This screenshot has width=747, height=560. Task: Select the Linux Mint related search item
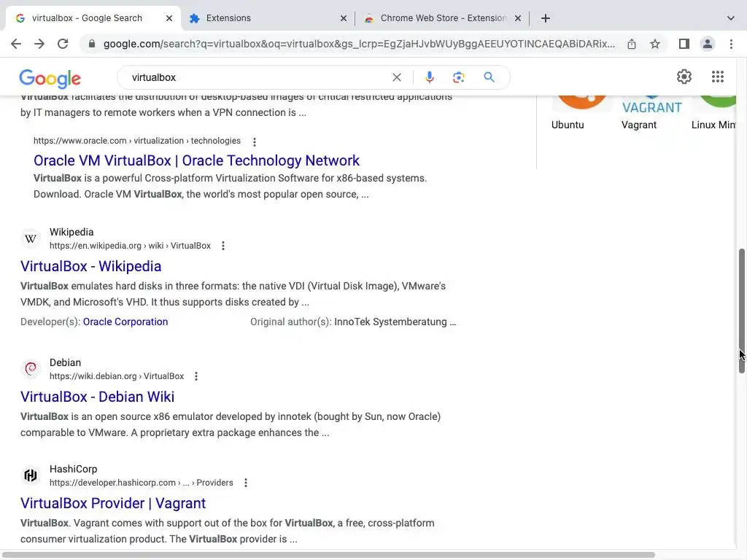click(713, 125)
